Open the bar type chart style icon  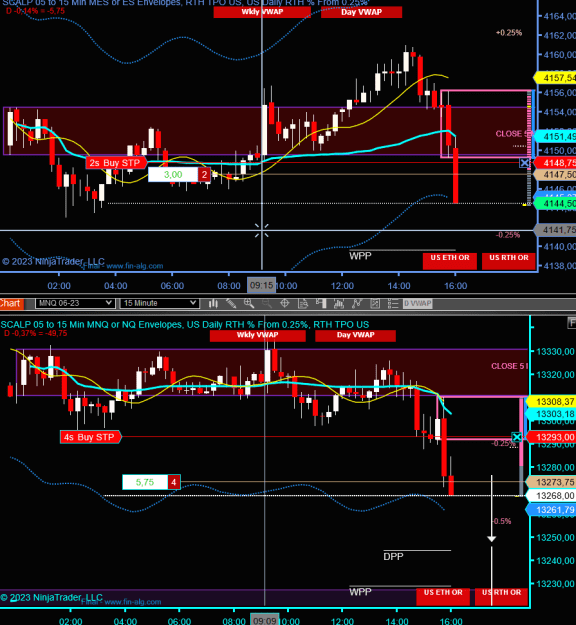click(213, 304)
